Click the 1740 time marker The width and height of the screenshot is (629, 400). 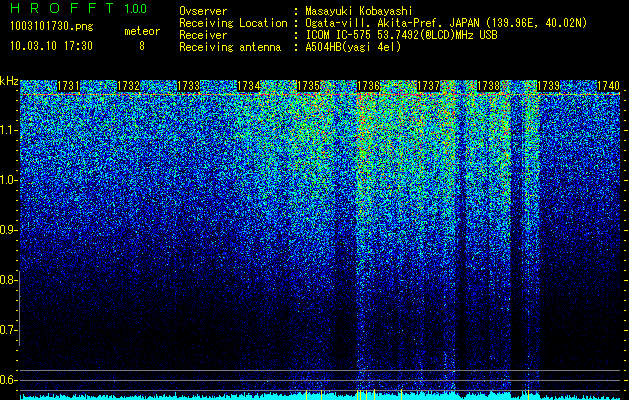click(x=608, y=86)
